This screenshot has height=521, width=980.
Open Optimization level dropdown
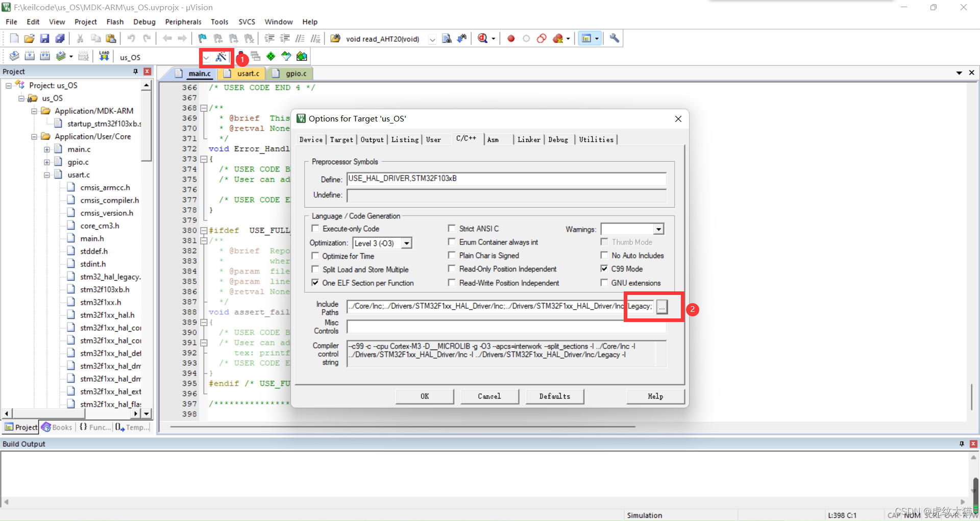click(407, 243)
